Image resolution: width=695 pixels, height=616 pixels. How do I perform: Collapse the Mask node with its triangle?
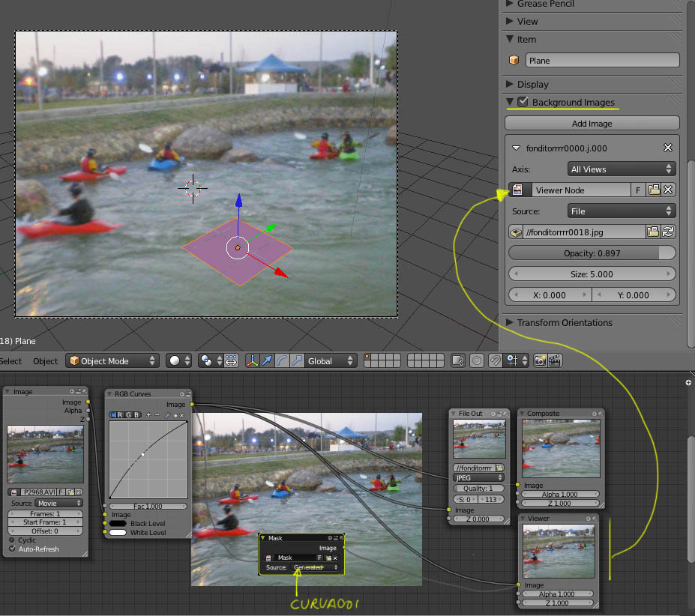click(263, 537)
